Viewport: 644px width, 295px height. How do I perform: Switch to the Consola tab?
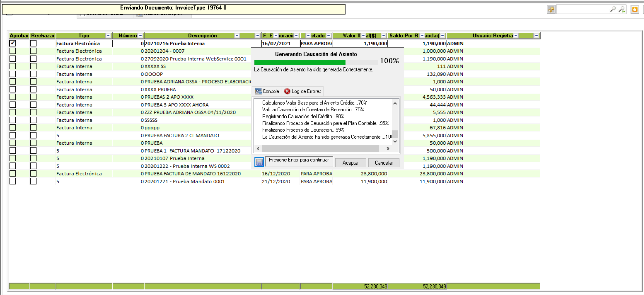click(x=267, y=91)
